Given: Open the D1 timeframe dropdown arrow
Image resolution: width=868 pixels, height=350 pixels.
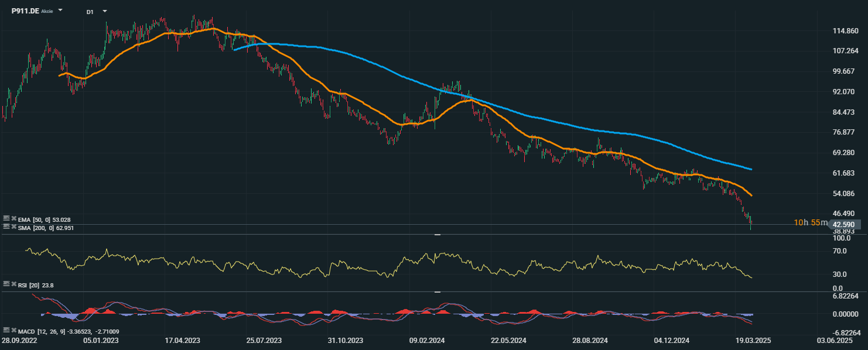Looking at the screenshot, I should pos(104,11).
